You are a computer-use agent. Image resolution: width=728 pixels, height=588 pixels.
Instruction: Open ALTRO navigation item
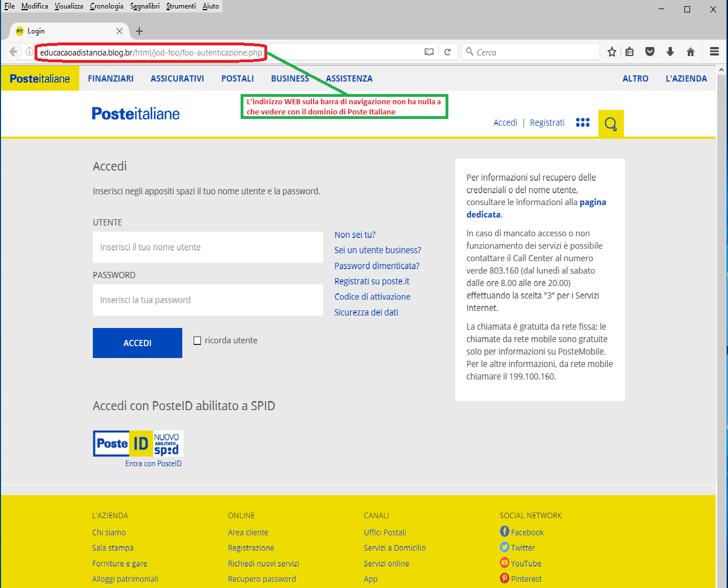click(636, 79)
